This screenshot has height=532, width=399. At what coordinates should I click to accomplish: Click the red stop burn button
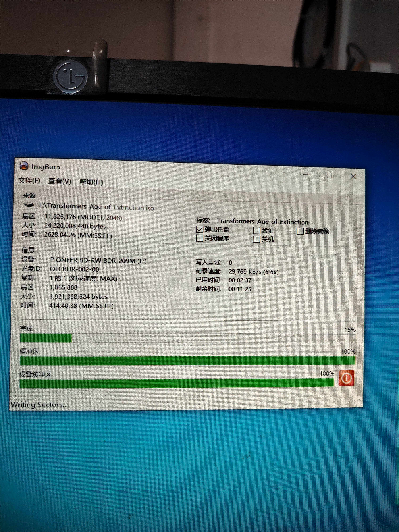coord(346,378)
